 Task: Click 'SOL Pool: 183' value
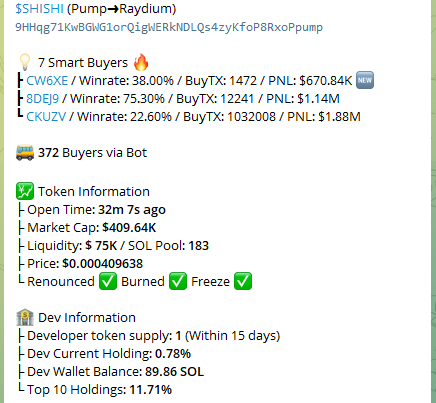(x=168, y=246)
